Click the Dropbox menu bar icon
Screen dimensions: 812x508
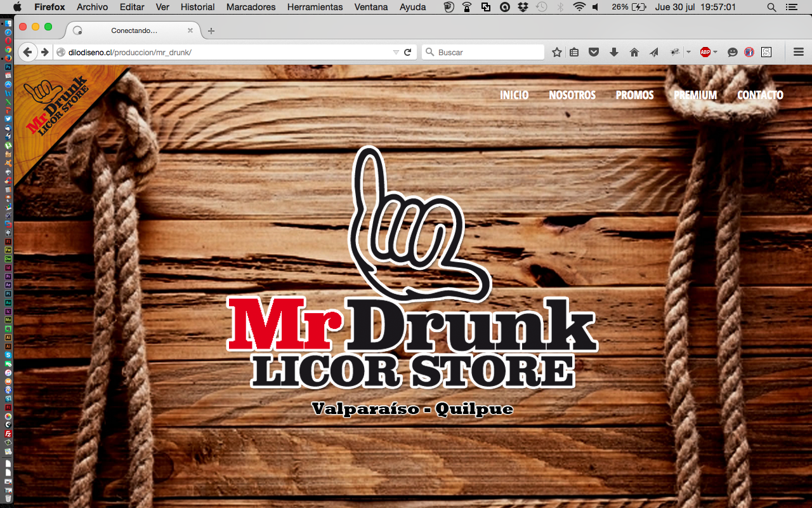(x=523, y=7)
